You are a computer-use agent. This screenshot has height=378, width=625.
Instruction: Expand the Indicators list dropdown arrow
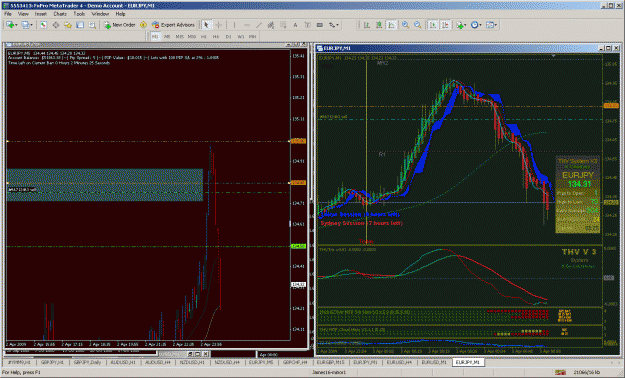tap(466, 25)
